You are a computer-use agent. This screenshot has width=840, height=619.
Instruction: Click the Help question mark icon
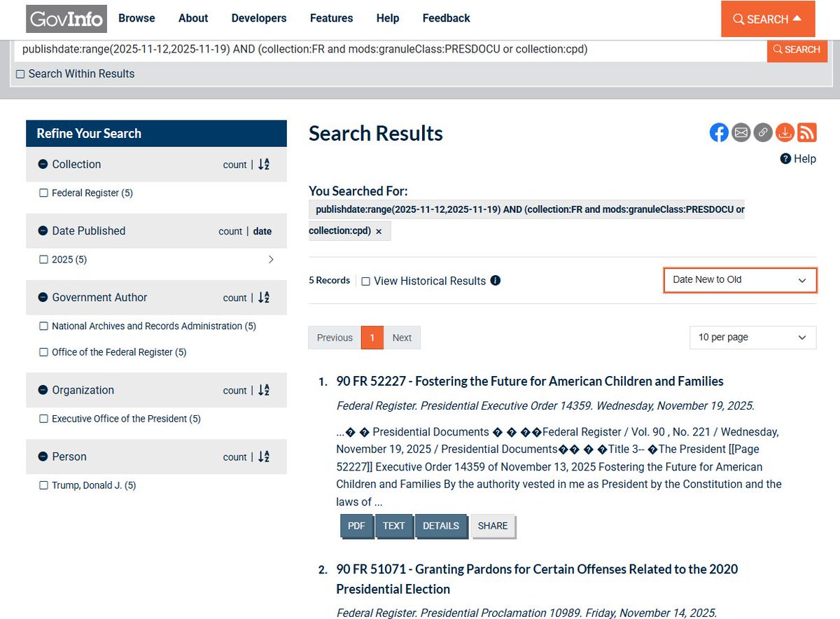coord(785,159)
